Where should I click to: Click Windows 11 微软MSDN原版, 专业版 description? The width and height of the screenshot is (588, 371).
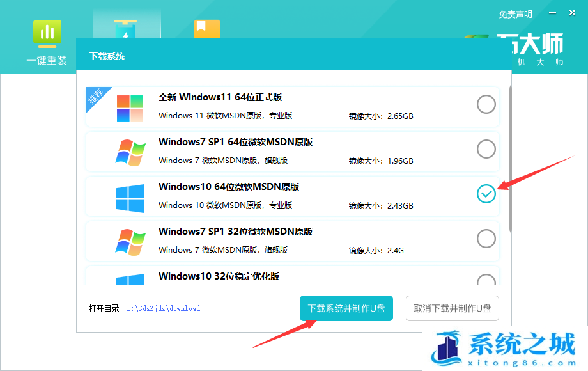click(226, 116)
